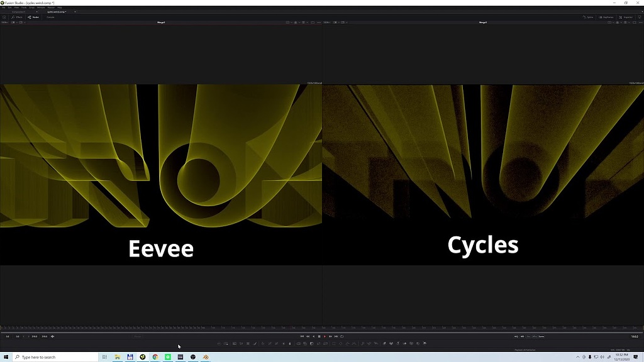
Task: Show hidden system tray icons
Action: point(577,357)
